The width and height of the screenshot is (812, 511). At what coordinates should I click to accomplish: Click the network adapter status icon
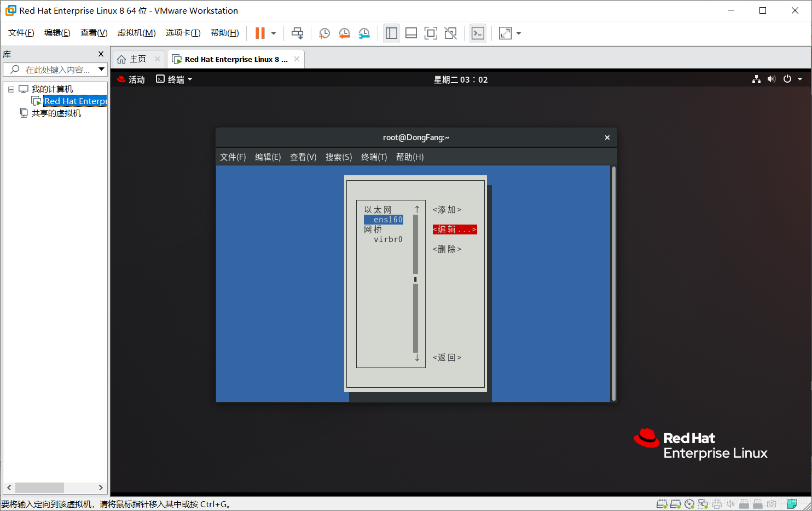tap(703, 504)
